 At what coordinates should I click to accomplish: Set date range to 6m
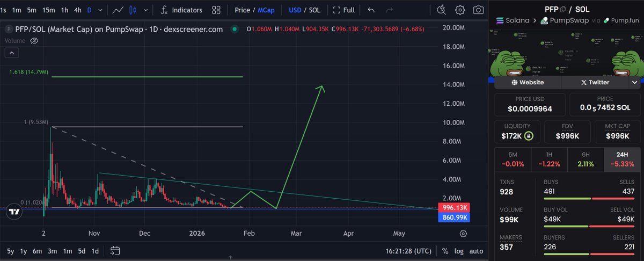click(37, 251)
